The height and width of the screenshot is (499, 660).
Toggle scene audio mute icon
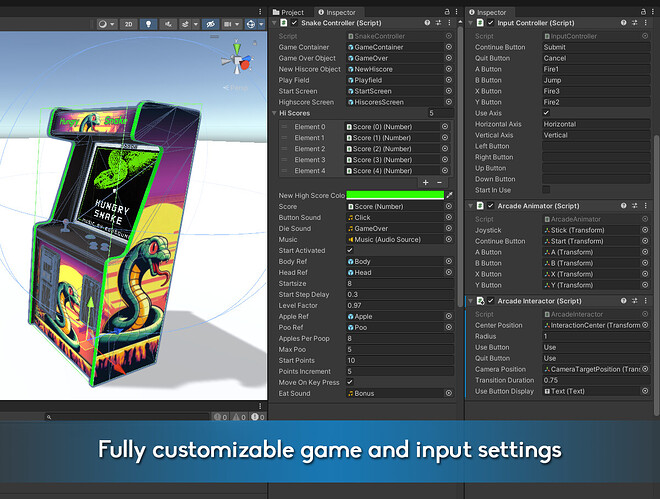click(168, 24)
